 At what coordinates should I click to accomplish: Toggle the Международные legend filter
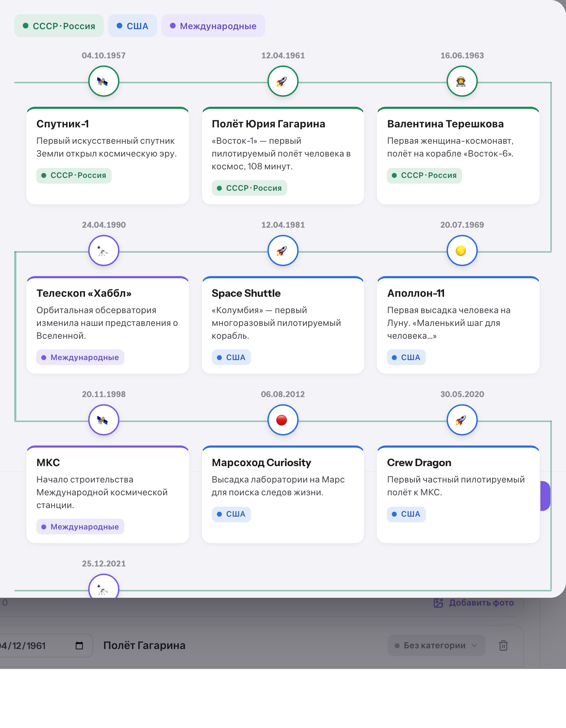click(213, 26)
